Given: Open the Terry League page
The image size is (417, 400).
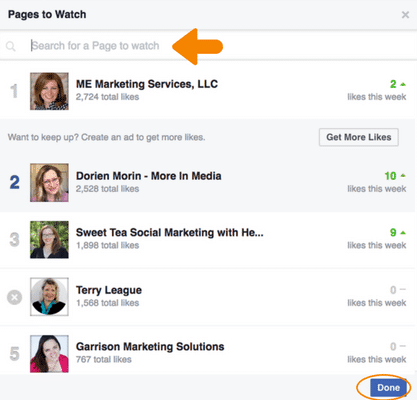Looking at the screenshot, I should (x=109, y=290).
